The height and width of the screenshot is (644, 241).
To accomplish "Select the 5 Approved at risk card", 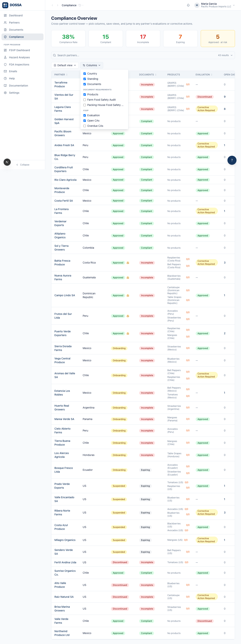I will pyautogui.click(x=218, y=39).
